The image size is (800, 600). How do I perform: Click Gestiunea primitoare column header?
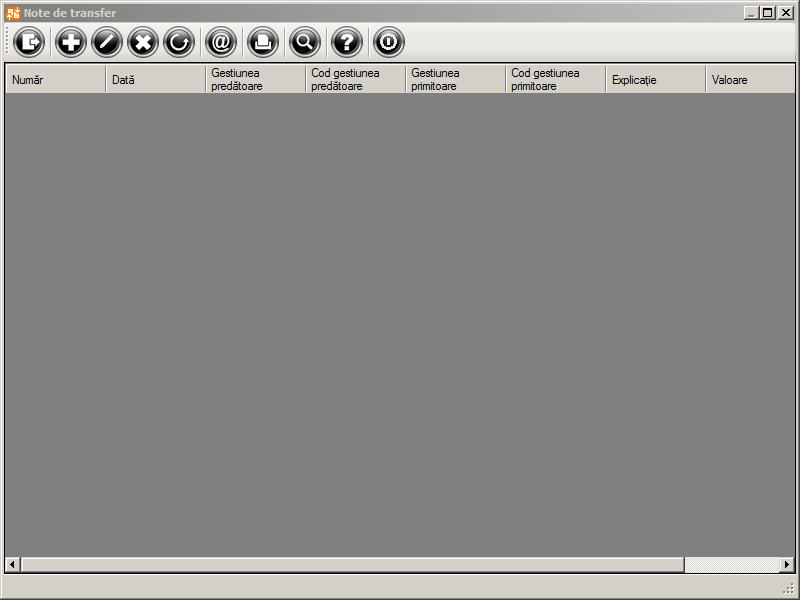(x=456, y=80)
